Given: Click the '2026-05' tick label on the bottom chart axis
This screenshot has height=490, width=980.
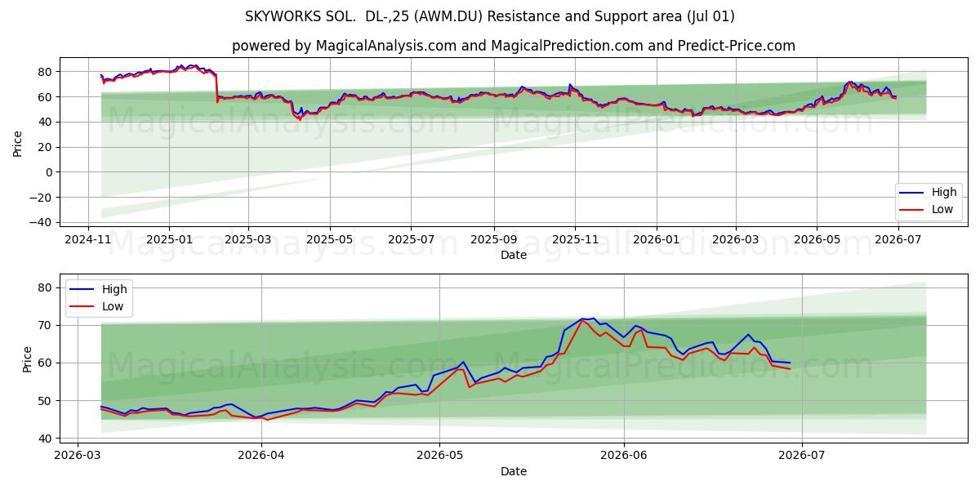Looking at the screenshot, I should click(x=439, y=457).
